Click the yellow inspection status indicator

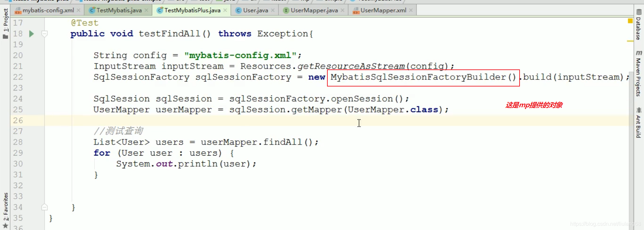click(630, 21)
